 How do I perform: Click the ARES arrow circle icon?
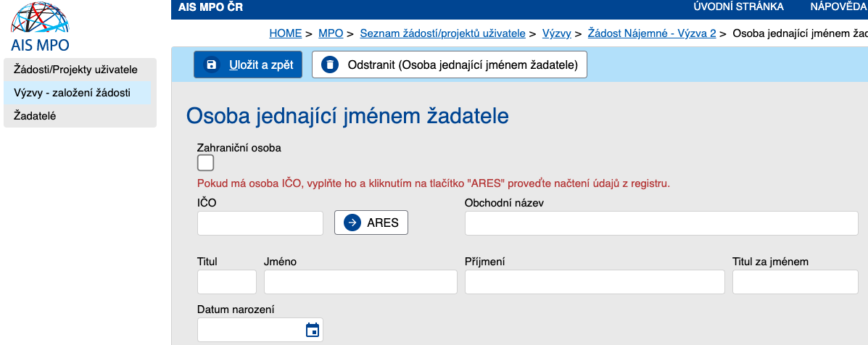point(352,223)
